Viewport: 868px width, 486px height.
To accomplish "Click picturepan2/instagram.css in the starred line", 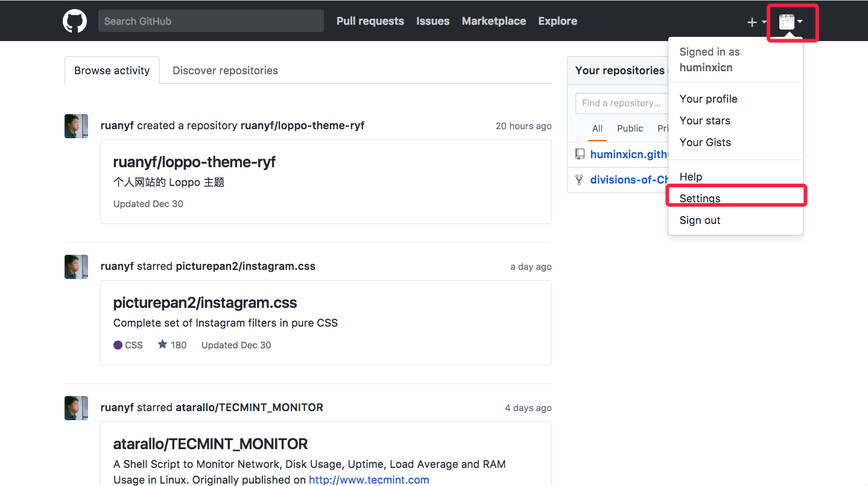I will [246, 266].
